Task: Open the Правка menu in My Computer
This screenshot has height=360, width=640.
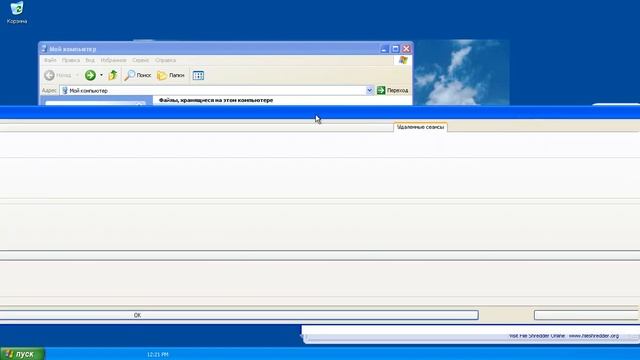Action: coord(71,60)
